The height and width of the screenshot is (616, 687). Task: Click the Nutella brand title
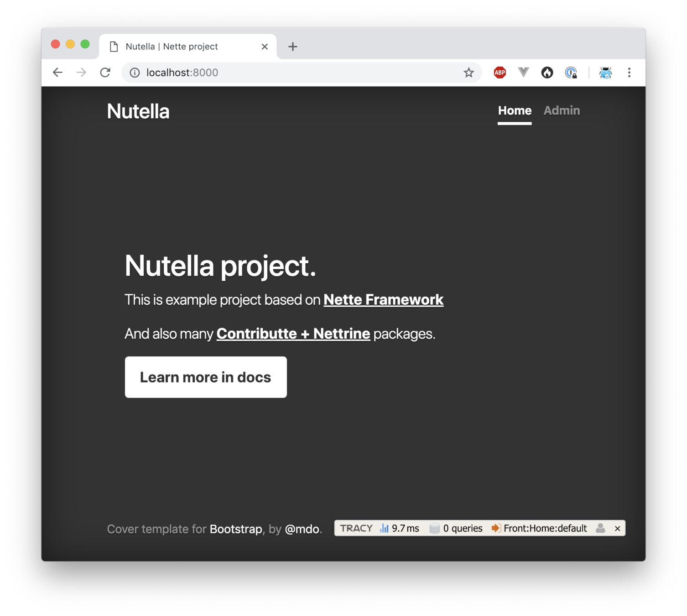click(x=138, y=111)
